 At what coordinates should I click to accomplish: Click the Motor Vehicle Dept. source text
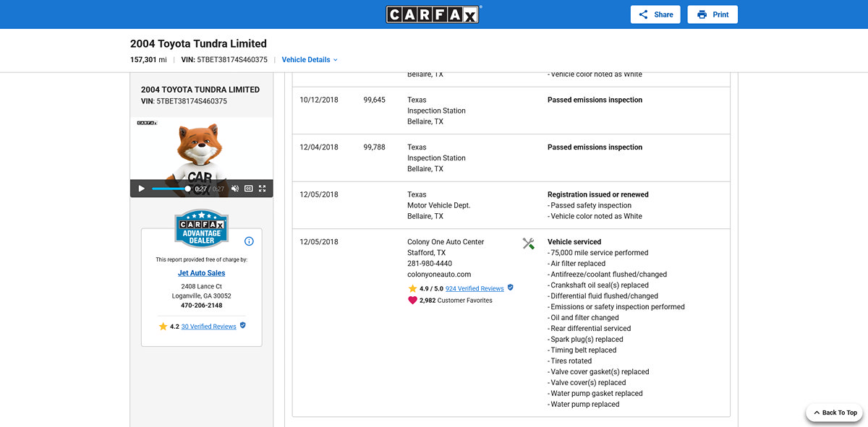[x=439, y=205]
